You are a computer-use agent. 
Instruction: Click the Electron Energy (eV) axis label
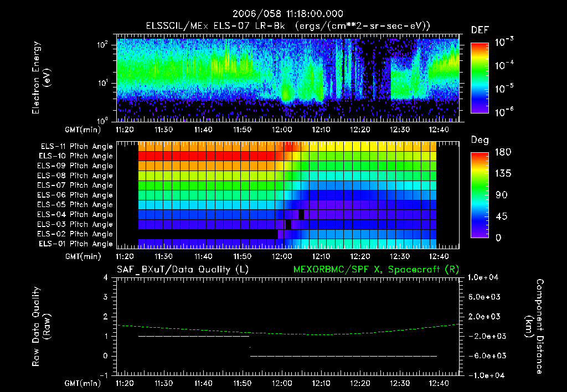41,78
